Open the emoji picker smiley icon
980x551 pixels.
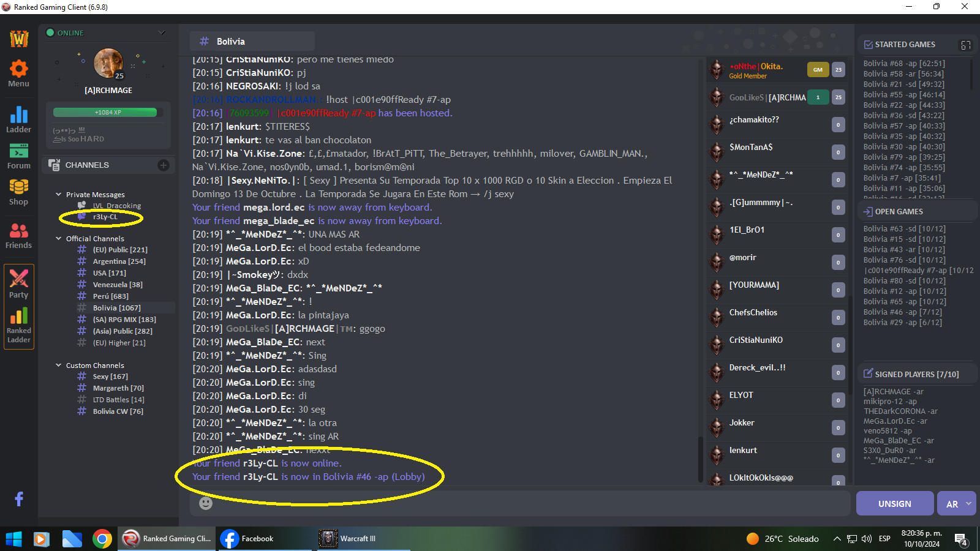206,503
